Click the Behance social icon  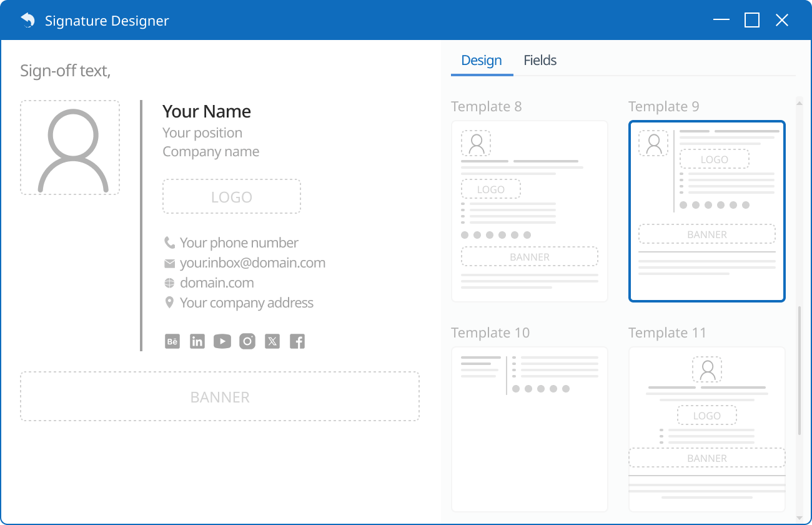[172, 341]
